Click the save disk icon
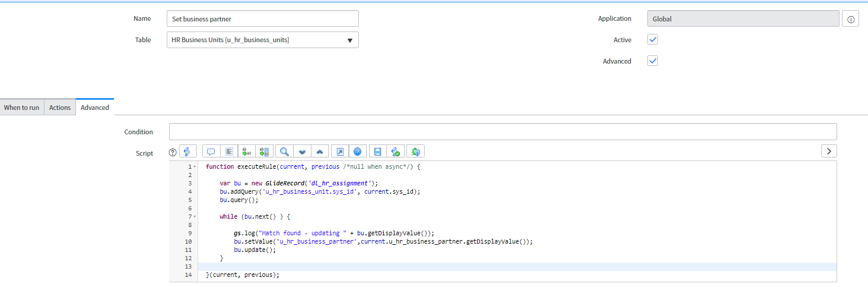 (377, 152)
